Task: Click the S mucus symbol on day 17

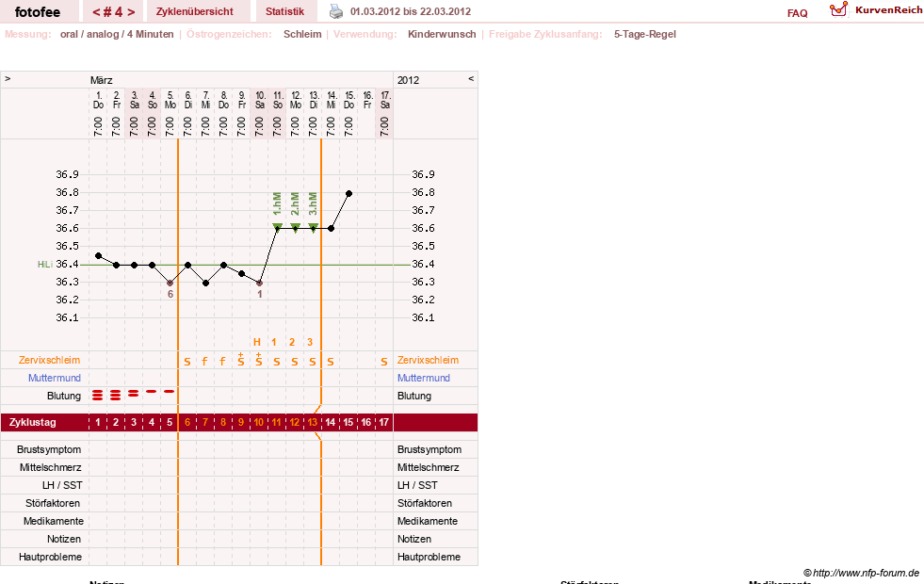Action: (383, 362)
